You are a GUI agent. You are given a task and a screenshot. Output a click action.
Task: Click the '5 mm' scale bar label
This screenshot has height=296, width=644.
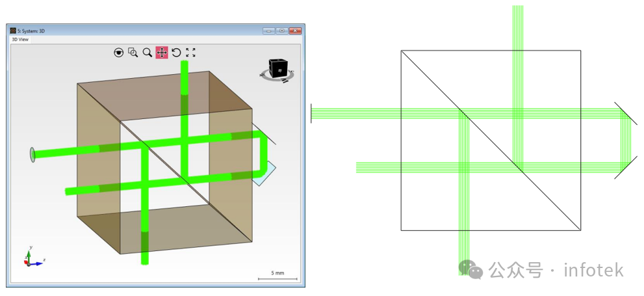click(x=277, y=273)
